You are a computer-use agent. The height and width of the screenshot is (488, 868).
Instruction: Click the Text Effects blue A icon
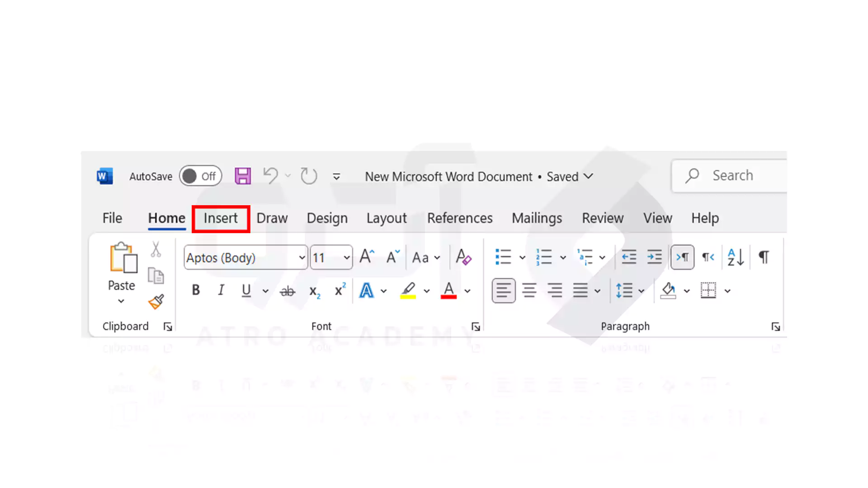click(x=367, y=291)
